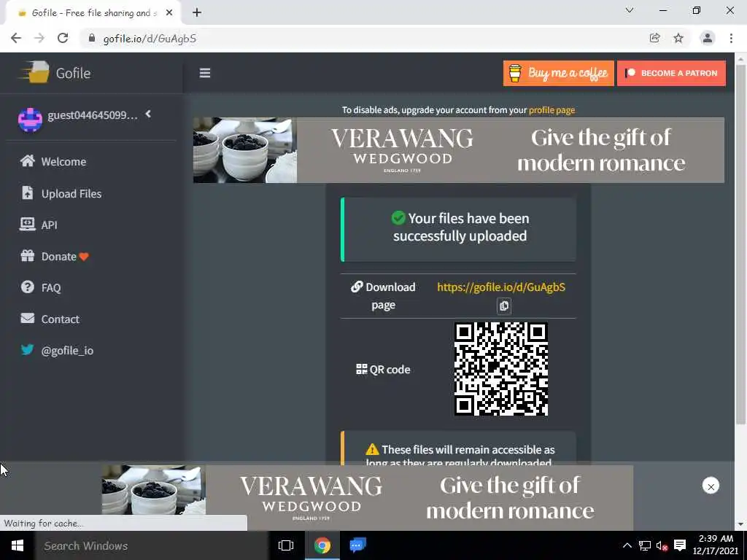Open the chat app in taskbar
Image resolution: width=747 pixels, height=560 pixels.
click(357, 545)
